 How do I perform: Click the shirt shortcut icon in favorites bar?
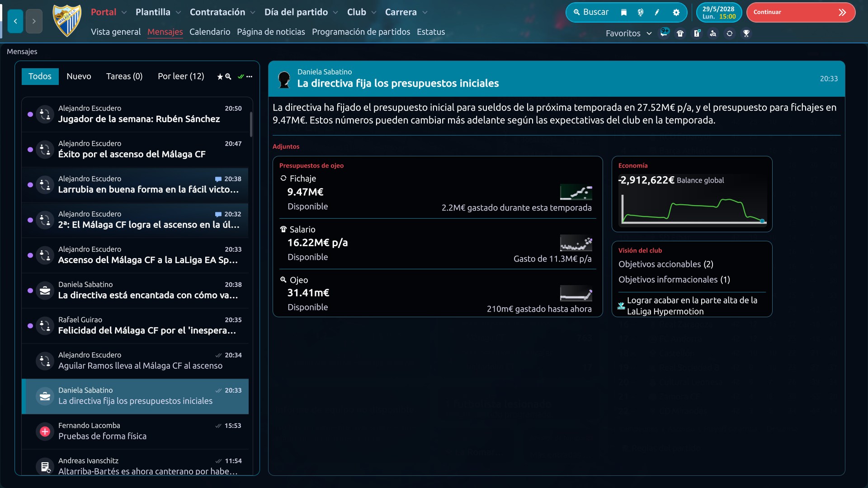click(680, 33)
